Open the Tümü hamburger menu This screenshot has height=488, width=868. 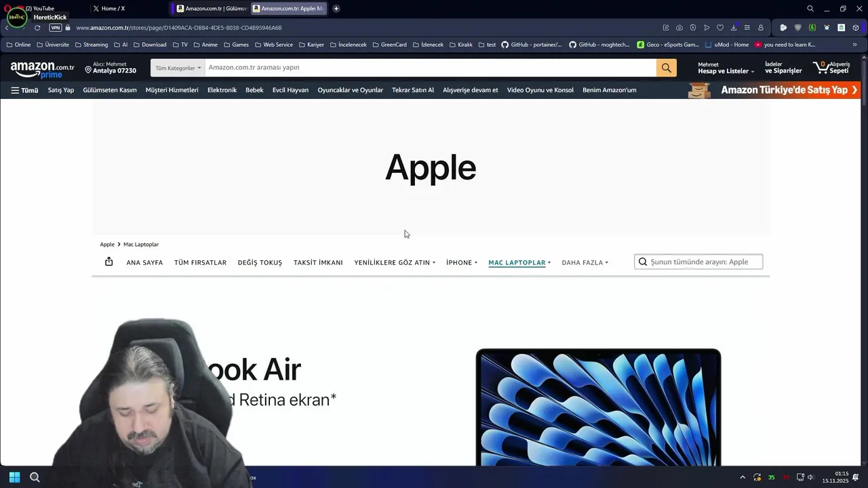click(24, 90)
